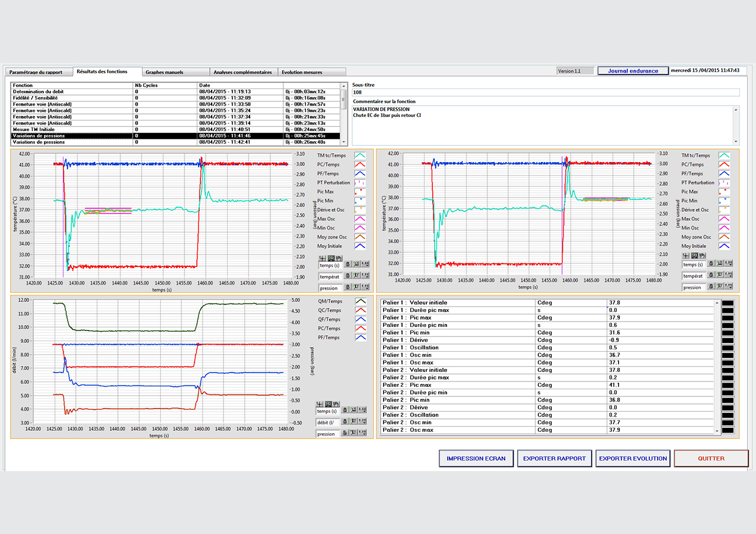
Task: Open the scale format menu for débit axis
Action: tap(362, 422)
